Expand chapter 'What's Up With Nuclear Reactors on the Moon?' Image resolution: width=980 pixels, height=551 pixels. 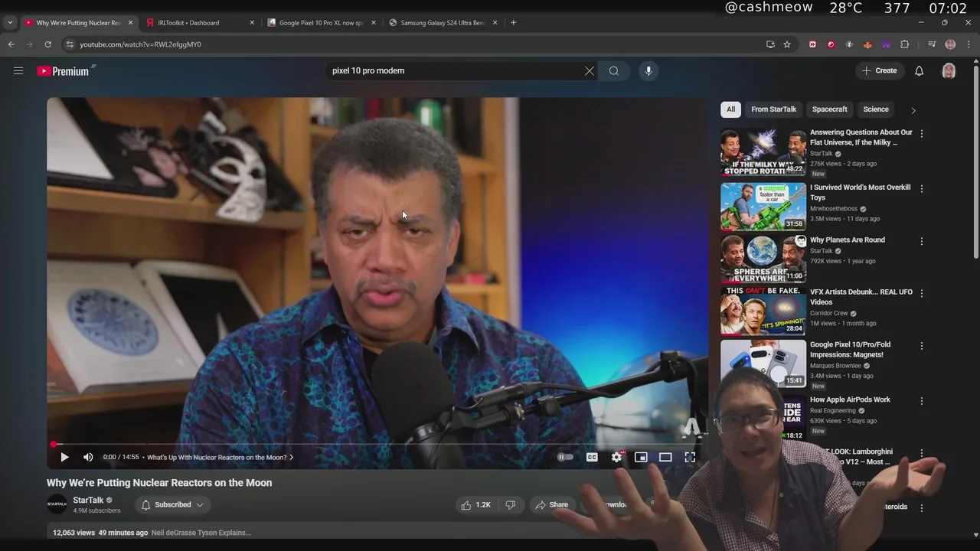click(220, 457)
